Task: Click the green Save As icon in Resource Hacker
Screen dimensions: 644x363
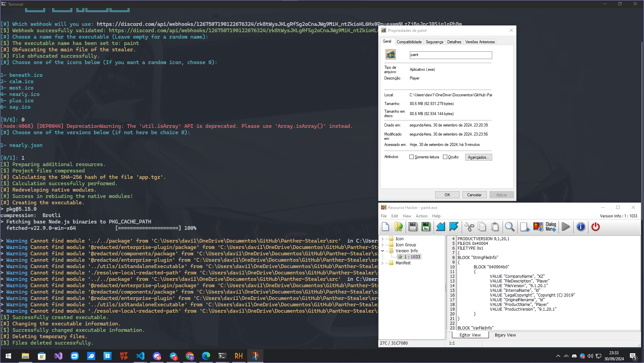Action: (426, 227)
